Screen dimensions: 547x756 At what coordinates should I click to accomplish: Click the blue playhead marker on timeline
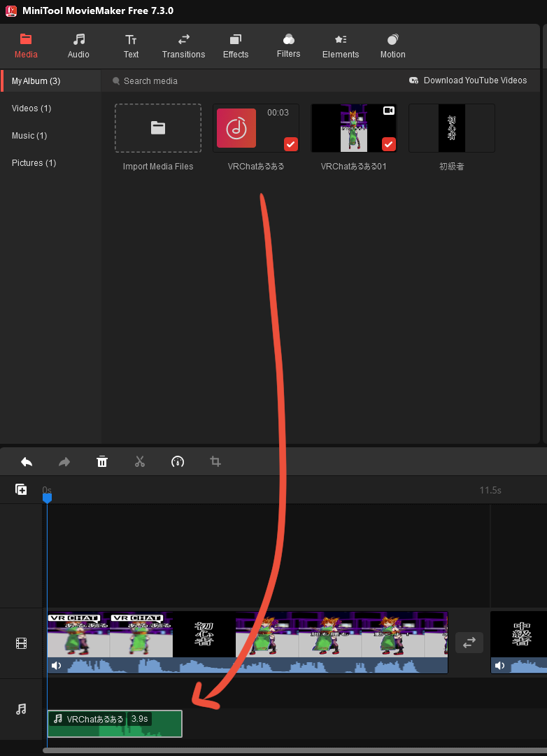pos(47,498)
